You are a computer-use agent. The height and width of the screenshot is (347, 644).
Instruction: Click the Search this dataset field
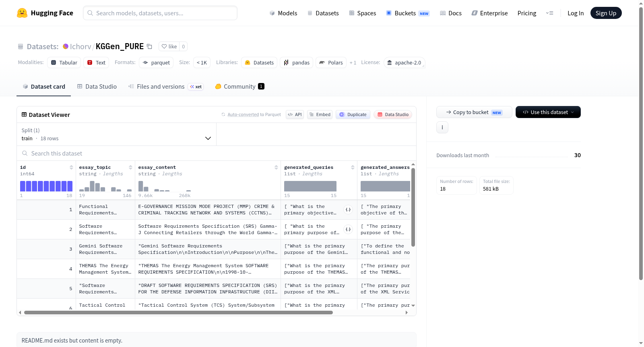pyautogui.click(x=217, y=153)
